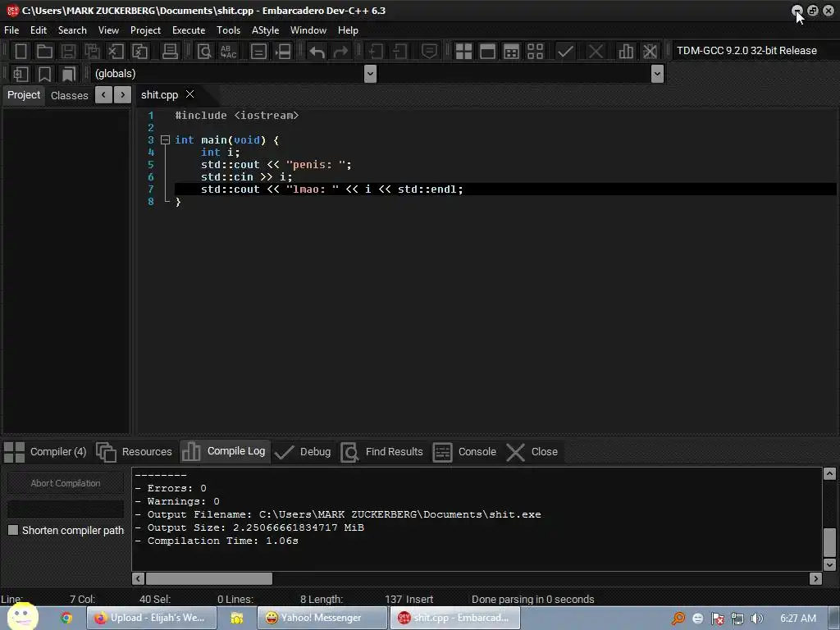
Task: Switch to Project sidebar tab
Action: coord(24,95)
